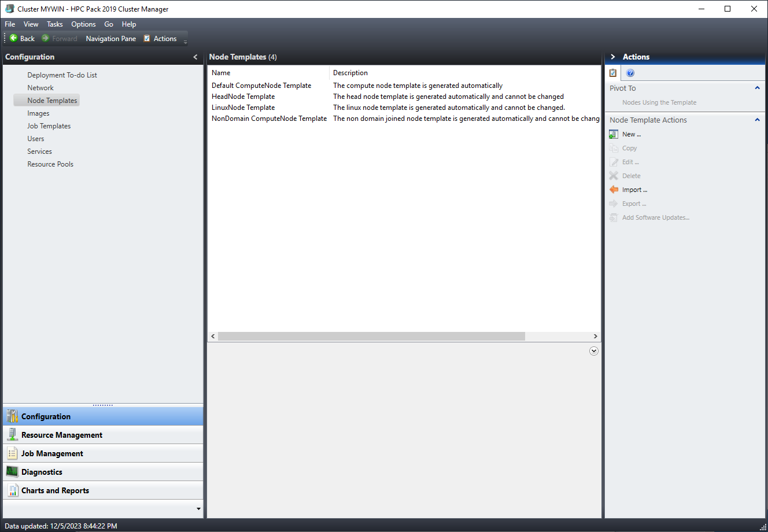Open the Go menu
This screenshot has width=768, height=532.
pyautogui.click(x=109, y=24)
